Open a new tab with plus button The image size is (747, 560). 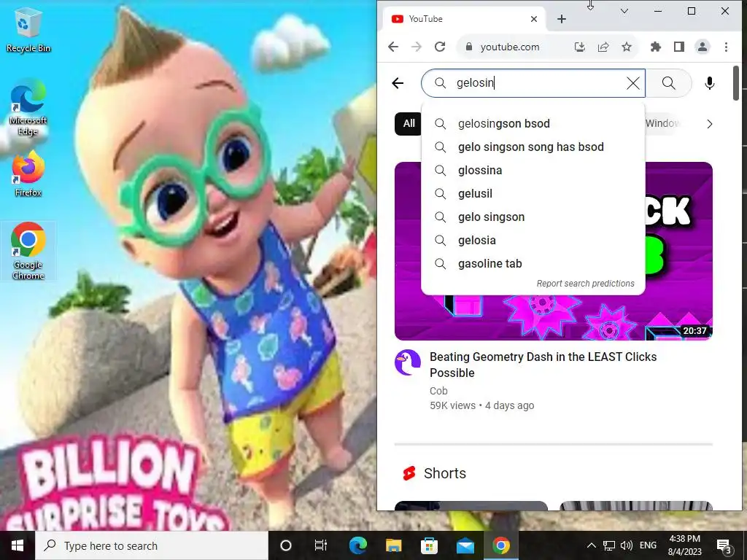(562, 19)
